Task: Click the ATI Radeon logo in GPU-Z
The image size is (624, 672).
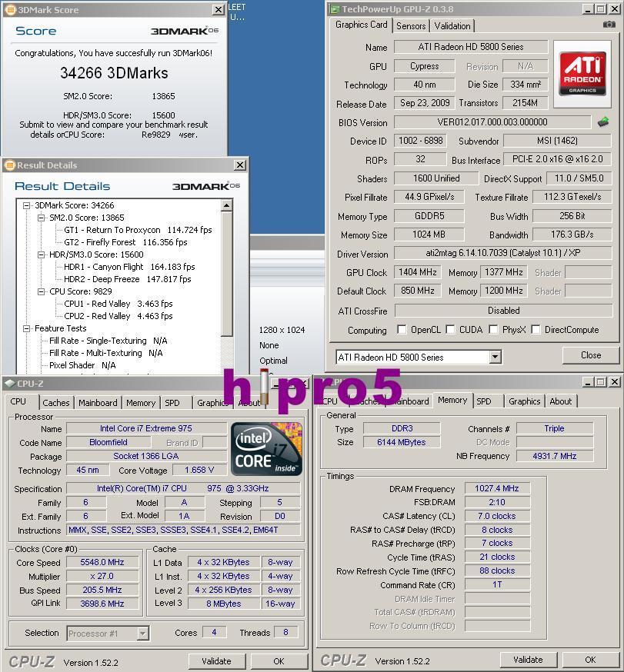Action: click(x=582, y=74)
